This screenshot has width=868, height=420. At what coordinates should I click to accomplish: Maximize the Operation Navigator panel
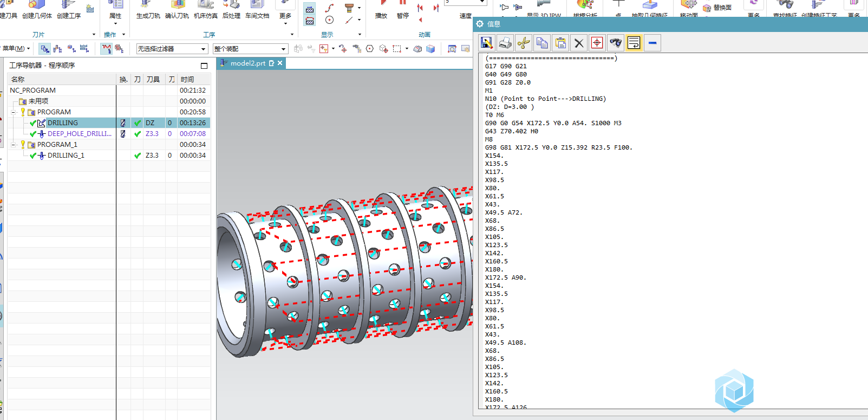[x=204, y=66]
